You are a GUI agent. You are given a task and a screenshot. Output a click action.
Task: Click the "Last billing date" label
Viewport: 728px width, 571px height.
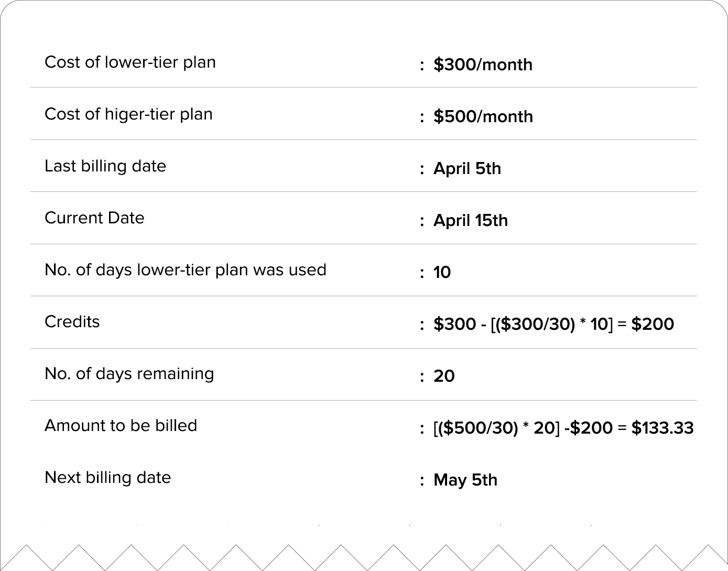[x=105, y=166]
